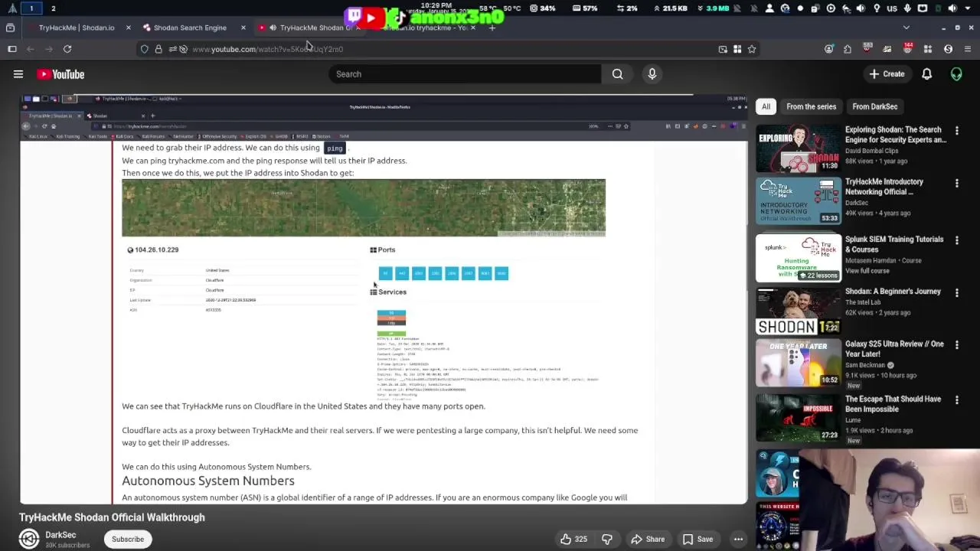Select the From DarkSec chip
The height and width of the screenshot is (551, 980).
coord(875,106)
